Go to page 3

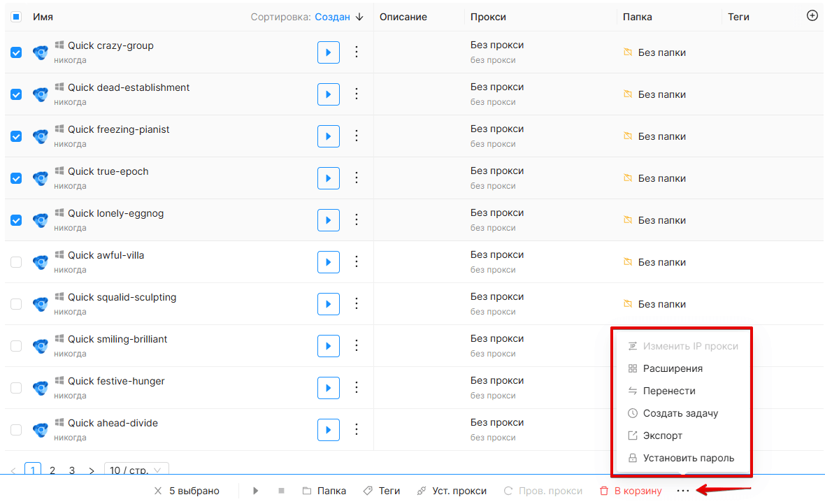click(x=71, y=470)
